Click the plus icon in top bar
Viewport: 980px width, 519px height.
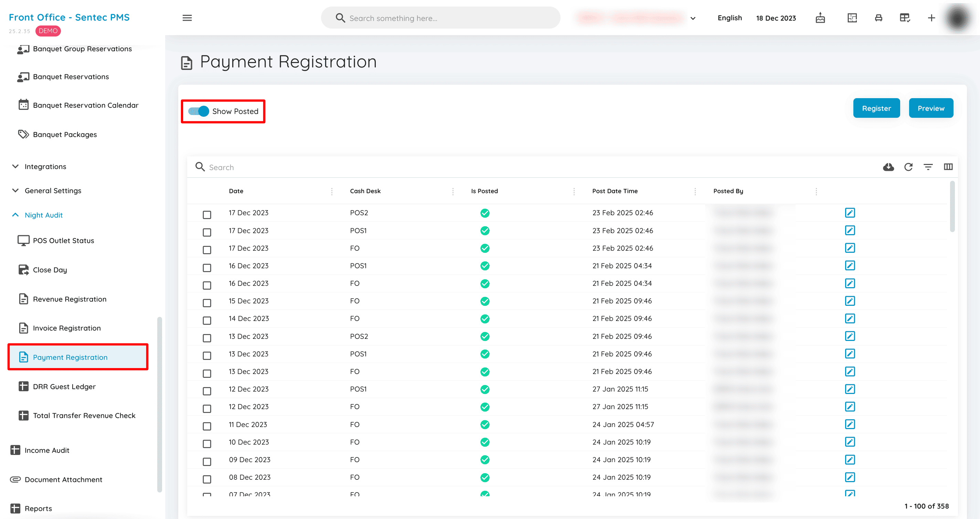pyautogui.click(x=931, y=18)
